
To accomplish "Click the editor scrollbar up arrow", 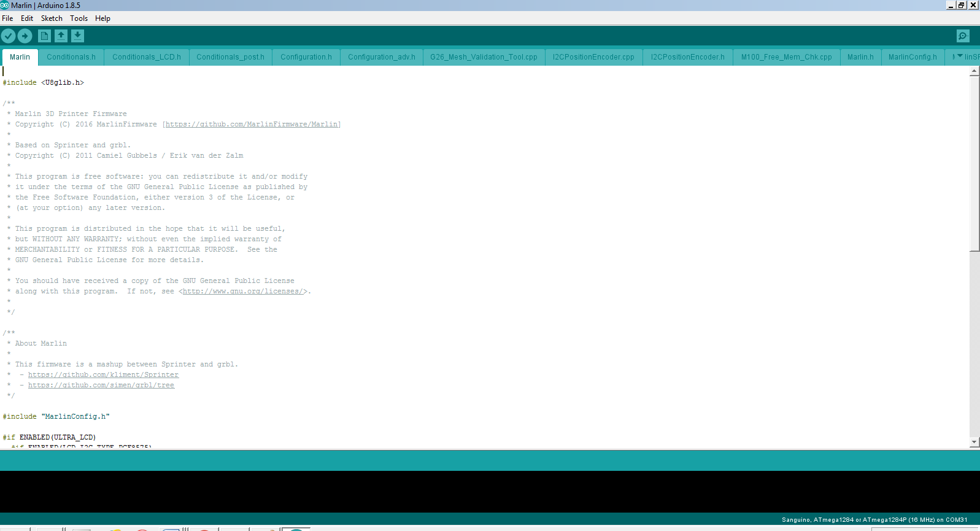I will tap(974, 71).
